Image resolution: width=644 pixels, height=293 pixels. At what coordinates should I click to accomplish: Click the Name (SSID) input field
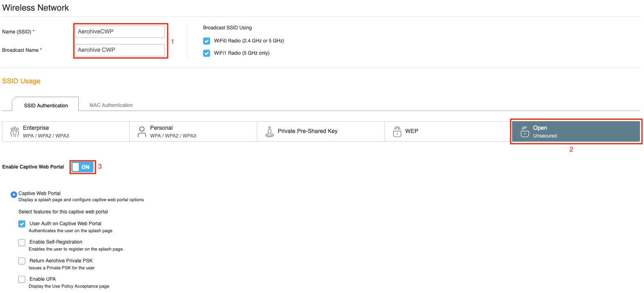click(120, 31)
